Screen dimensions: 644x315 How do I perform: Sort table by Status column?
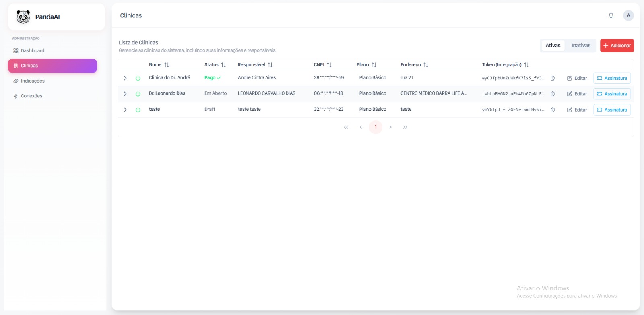click(223, 65)
